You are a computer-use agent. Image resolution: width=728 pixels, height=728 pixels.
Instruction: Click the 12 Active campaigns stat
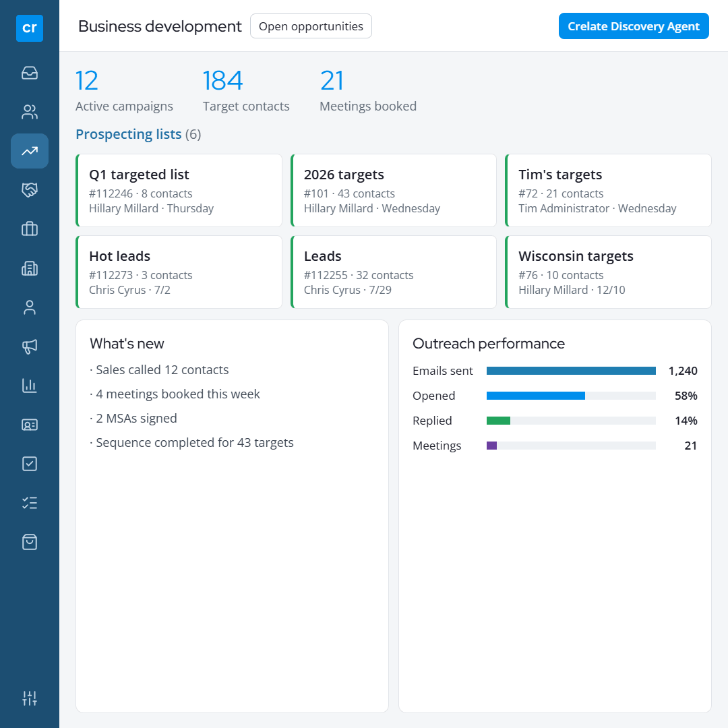pyautogui.click(x=124, y=90)
